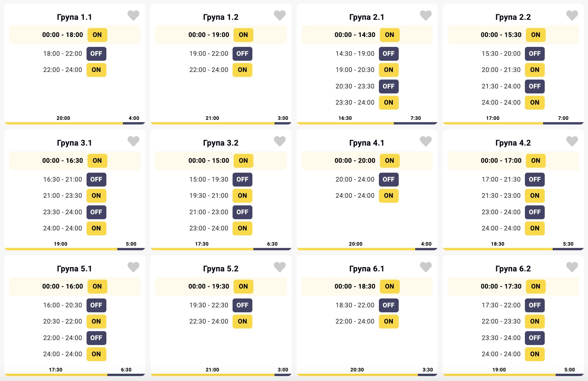Click the heart icon on Група 1.2

point(279,15)
